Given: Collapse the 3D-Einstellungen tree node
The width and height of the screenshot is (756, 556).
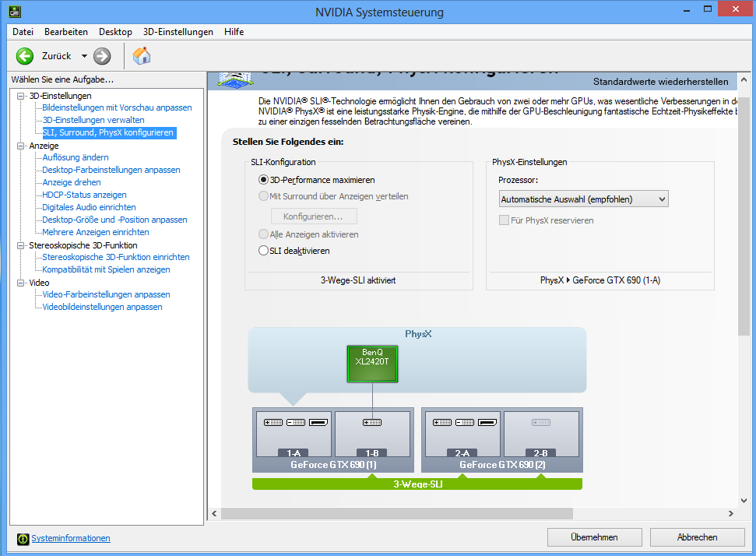Looking at the screenshot, I should 20,96.
